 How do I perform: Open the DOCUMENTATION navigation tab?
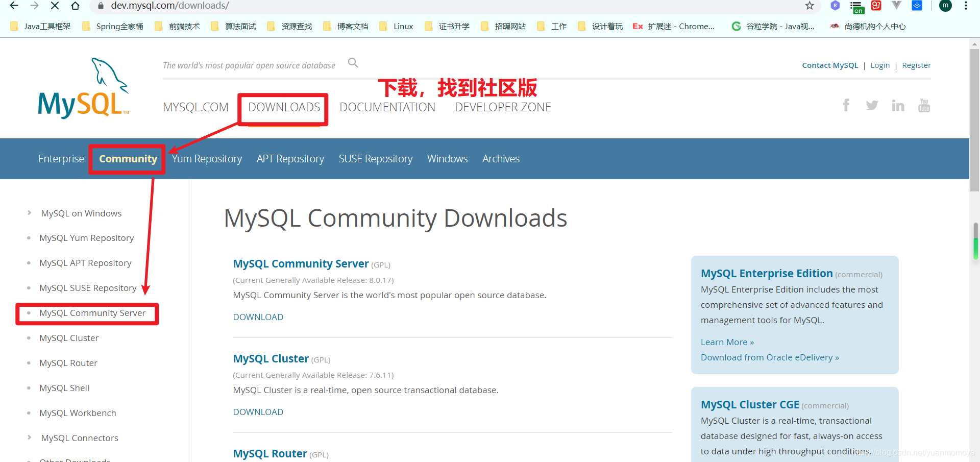click(387, 107)
